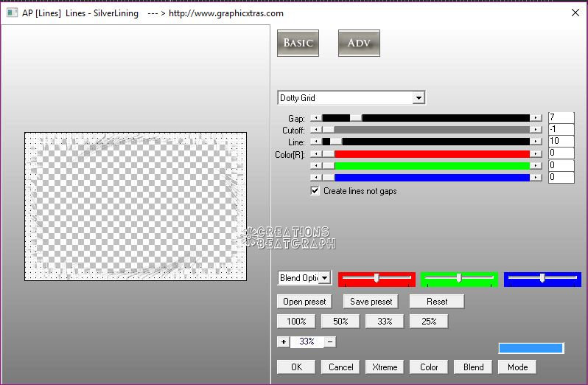This screenshot has height=385, width=588.
Task: Click the red color slider left arrow
Action: 316,154
